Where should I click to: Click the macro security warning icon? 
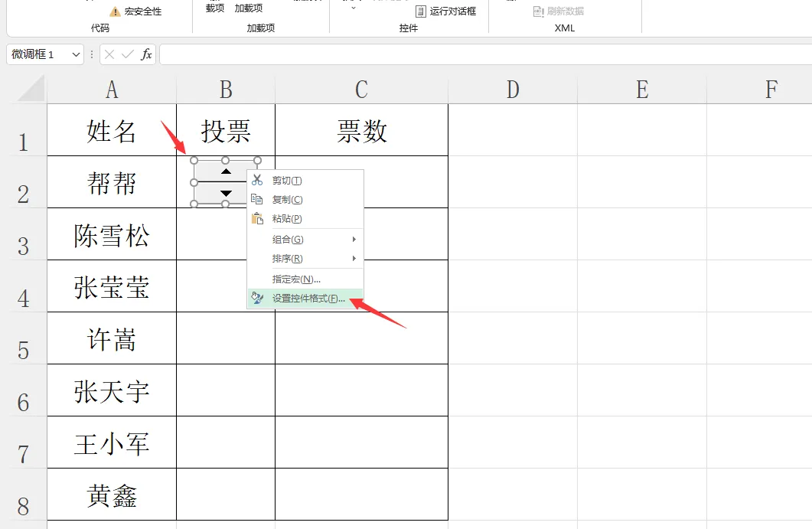coord(115,11)
